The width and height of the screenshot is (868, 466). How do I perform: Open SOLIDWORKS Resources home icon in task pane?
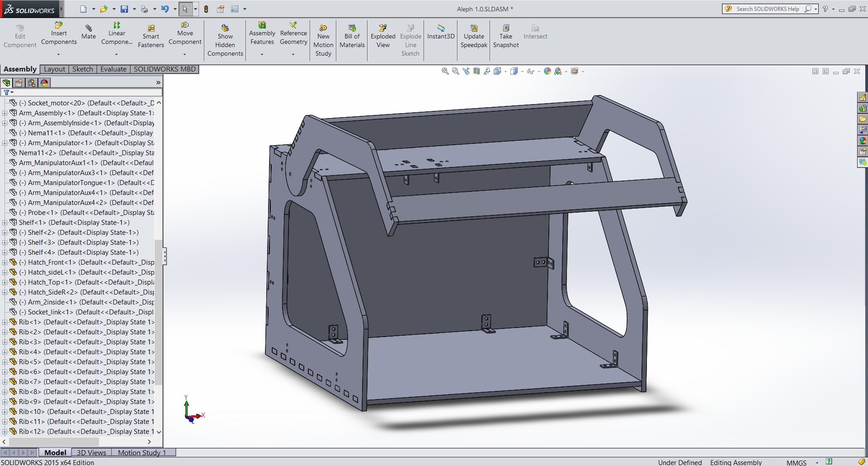point(863,97)
